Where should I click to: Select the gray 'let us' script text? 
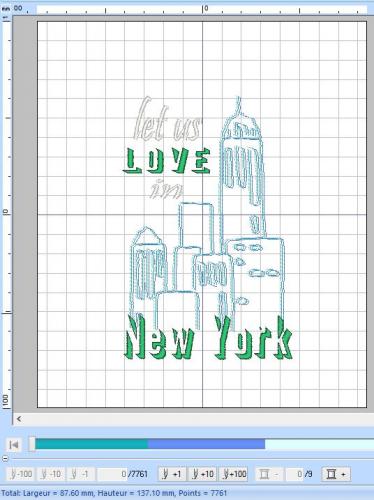[x=168, y=119]
